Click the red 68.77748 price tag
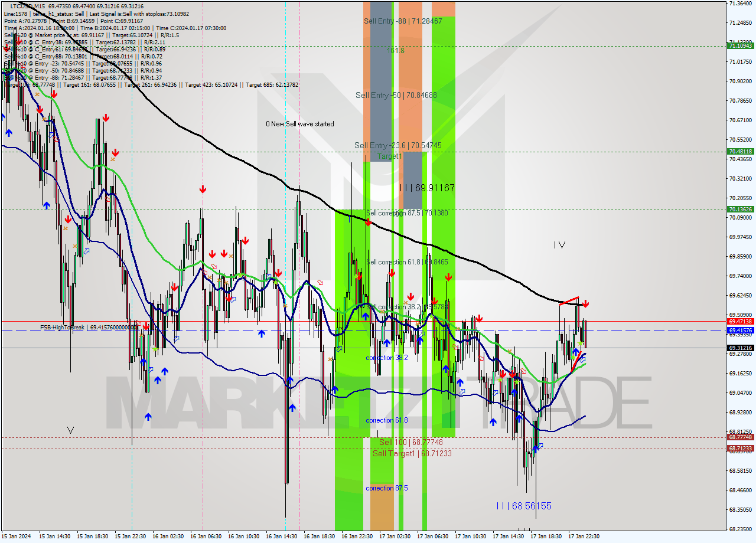The width and height of the screenshot is (756, 543). [741, 437]
